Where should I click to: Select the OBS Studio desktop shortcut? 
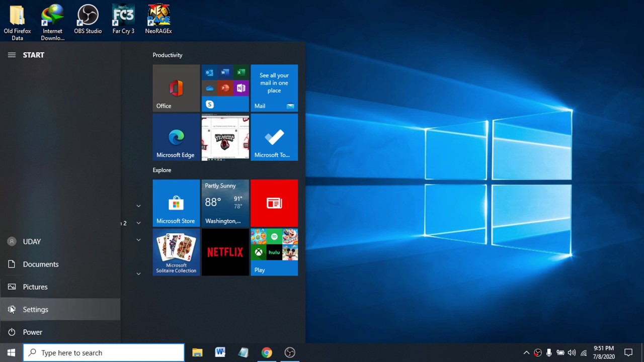tap(88, 20)
